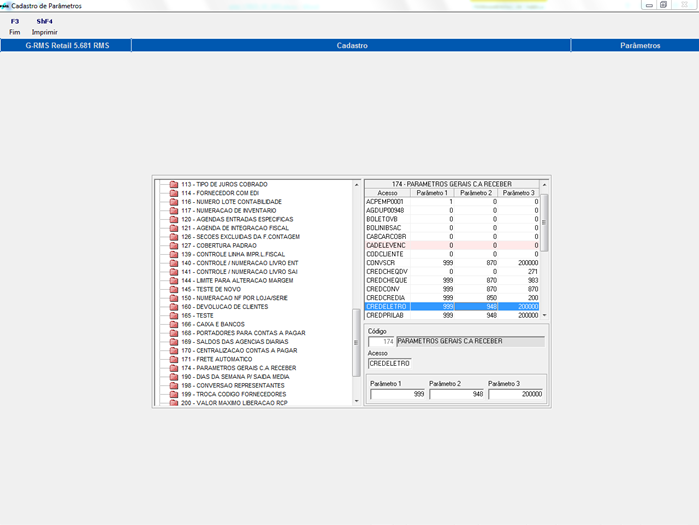Select the CREDPRILAB row
Screen dimensions: 699x525
(452, 316)
